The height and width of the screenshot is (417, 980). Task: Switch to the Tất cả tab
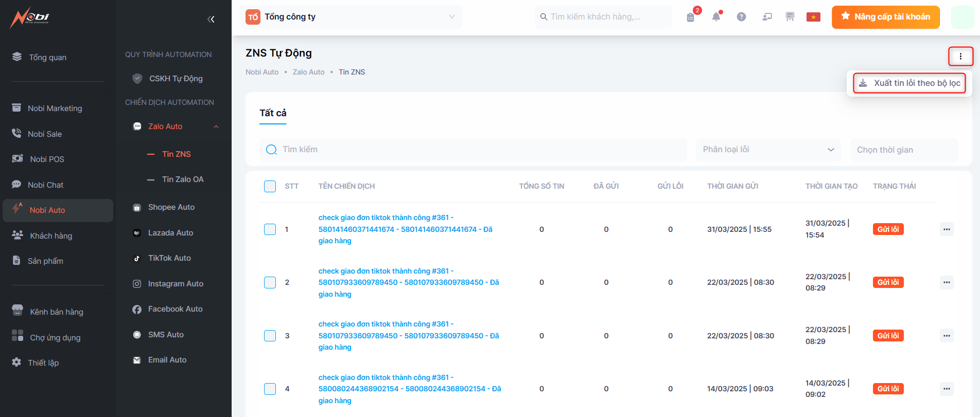point(273,113)
